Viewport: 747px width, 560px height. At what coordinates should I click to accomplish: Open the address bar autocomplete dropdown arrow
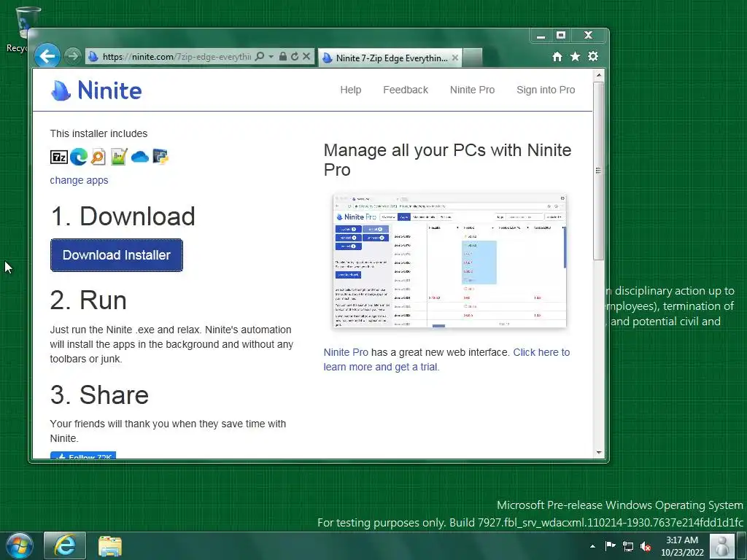[x=271, y=56]
